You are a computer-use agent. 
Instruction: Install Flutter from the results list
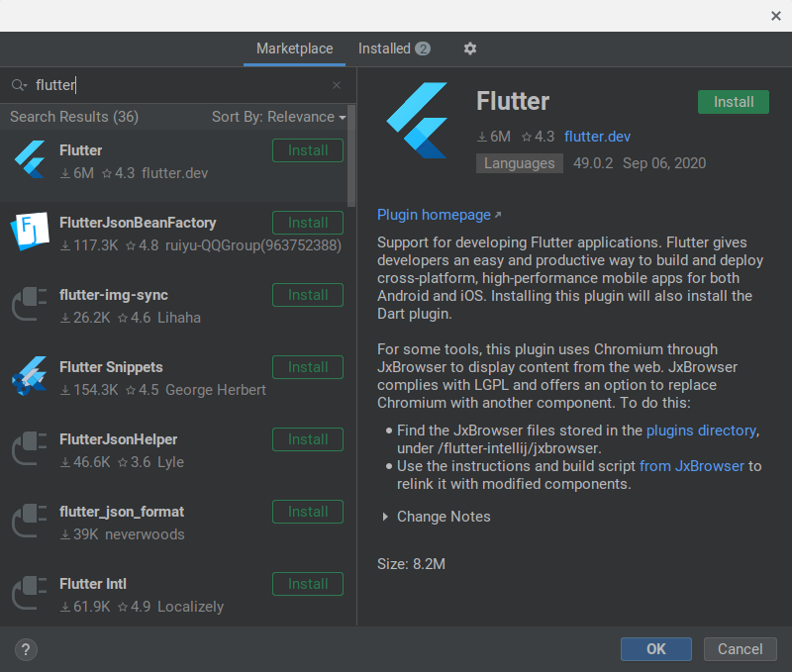click(308, 150)
